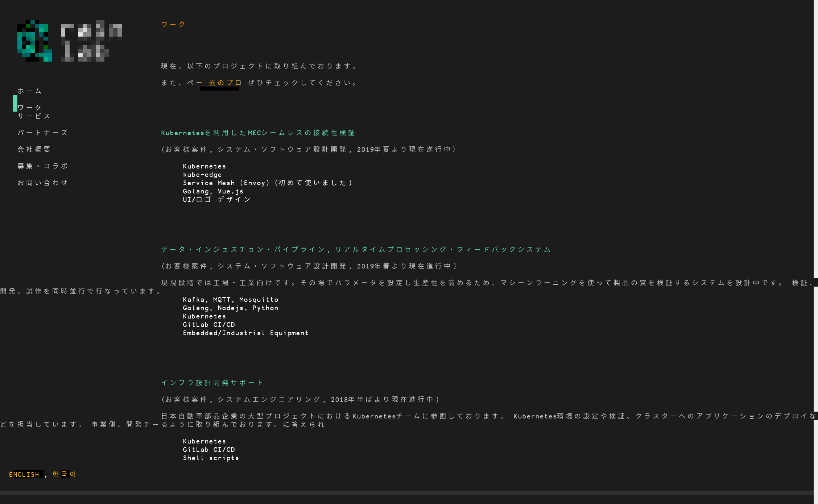This screenshot has height=504, width=818.
Task: Click the Service Mesh (Envoy) list entry
Action: coord(268,183)
